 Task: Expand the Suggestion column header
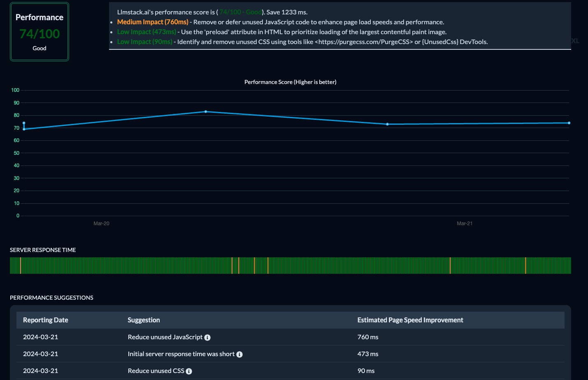(144, 320)
